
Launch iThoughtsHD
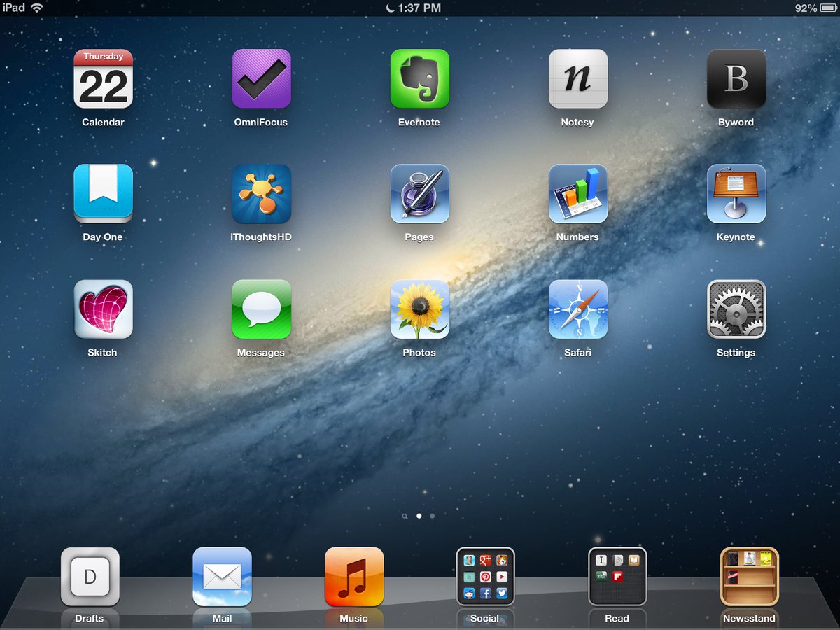tap(261, 194)
